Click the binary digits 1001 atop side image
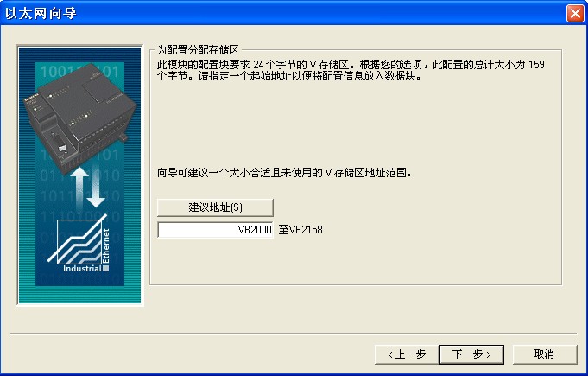Viewport: 588px width, 376px height. pyautogui.click(x=55, y=71)
